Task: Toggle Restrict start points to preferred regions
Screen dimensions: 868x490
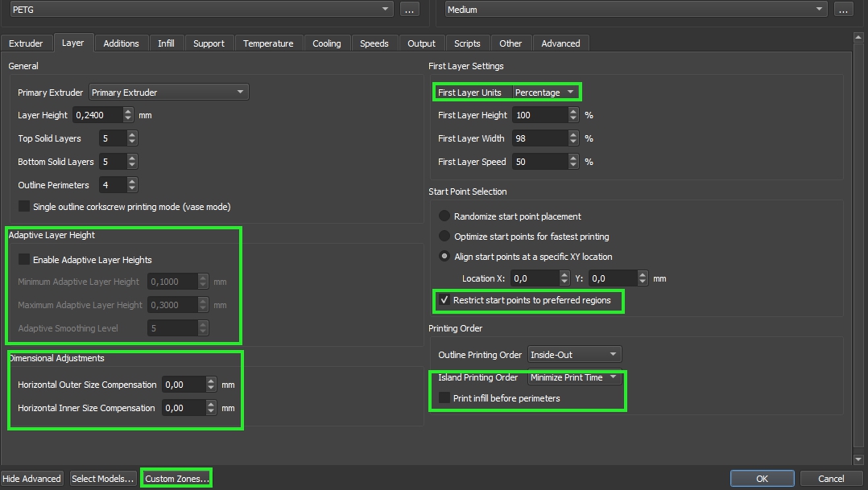Action: pos(444,300)
